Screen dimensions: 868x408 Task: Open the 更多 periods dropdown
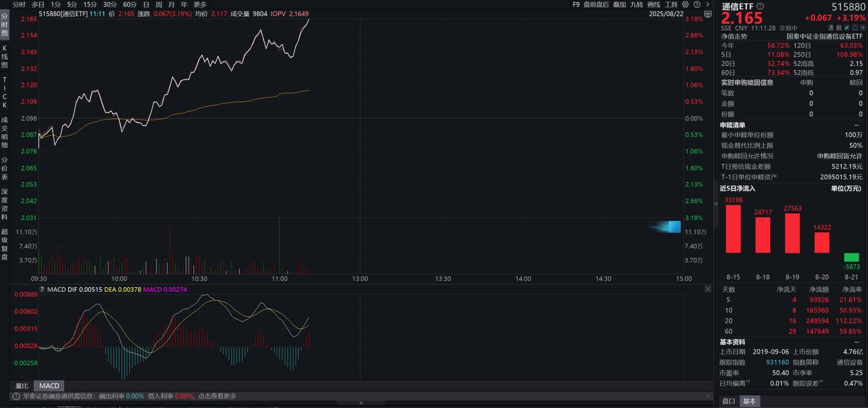200,5
